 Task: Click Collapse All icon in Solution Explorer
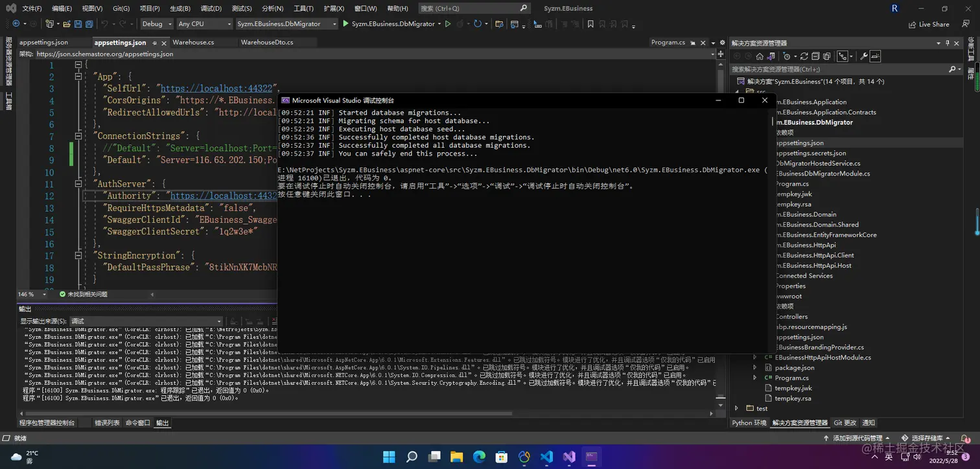(815, 56)
